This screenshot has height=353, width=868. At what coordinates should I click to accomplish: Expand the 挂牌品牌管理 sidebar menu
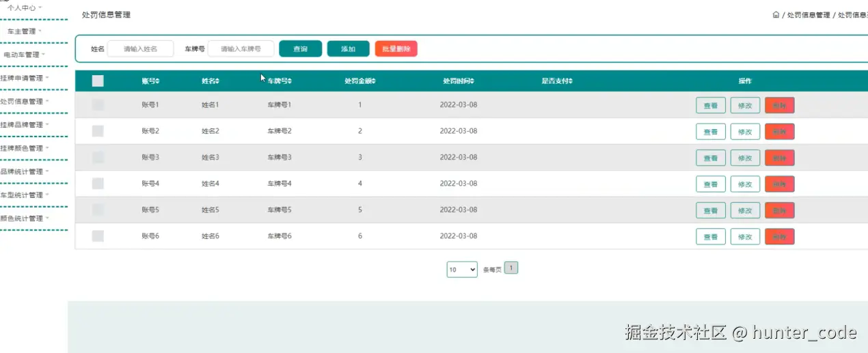(x=25, y=125)
